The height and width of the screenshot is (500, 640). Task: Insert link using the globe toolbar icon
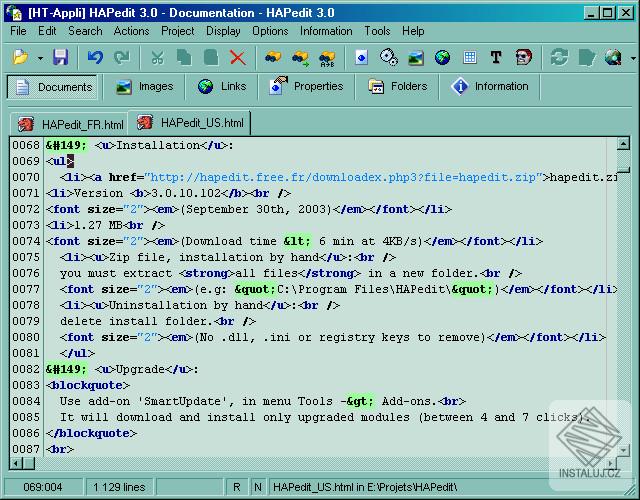coord(442,58)
